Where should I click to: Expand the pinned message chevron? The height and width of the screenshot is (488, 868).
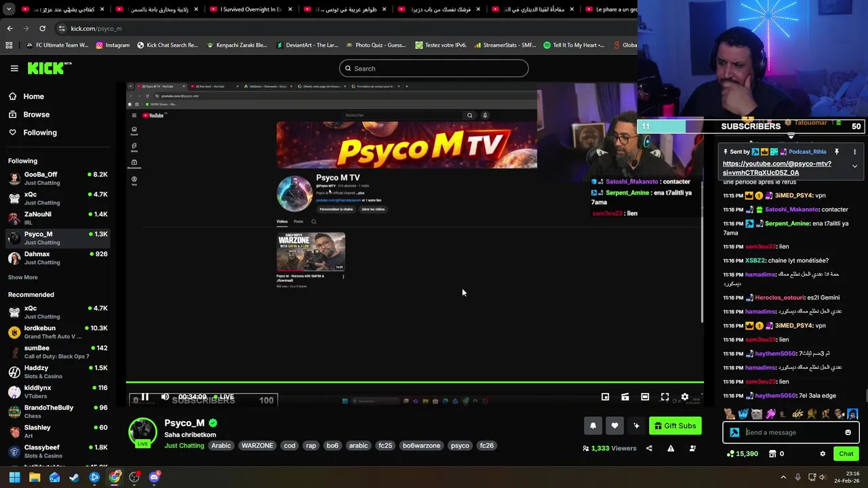(854, 166)
